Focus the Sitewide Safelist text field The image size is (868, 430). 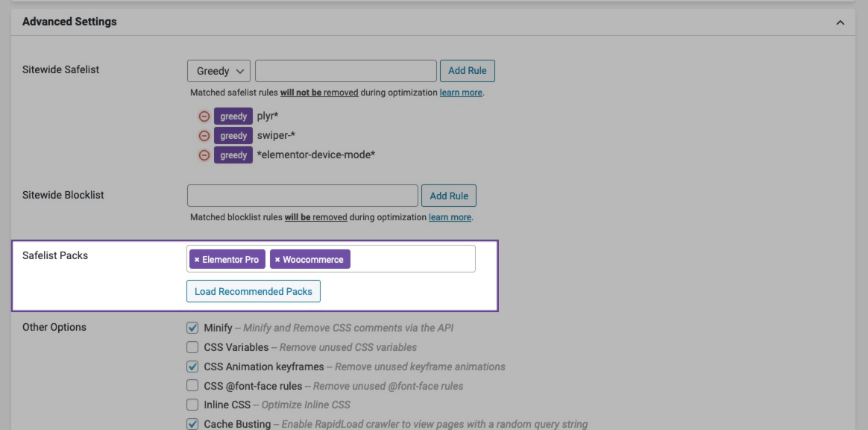345,71
